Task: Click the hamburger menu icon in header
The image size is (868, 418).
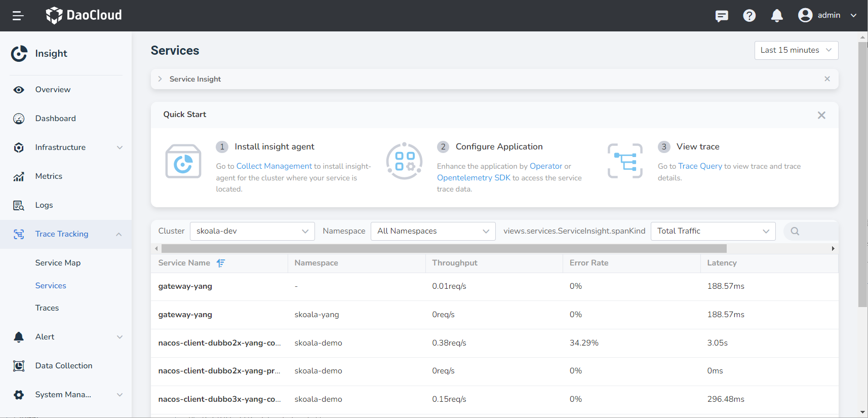Action: pyautogui.click(x=18, y=16)
